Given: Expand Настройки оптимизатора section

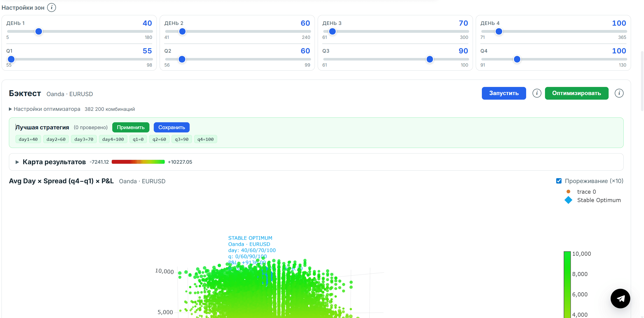Looking at the screenshot, I should [x=45, y=109].
